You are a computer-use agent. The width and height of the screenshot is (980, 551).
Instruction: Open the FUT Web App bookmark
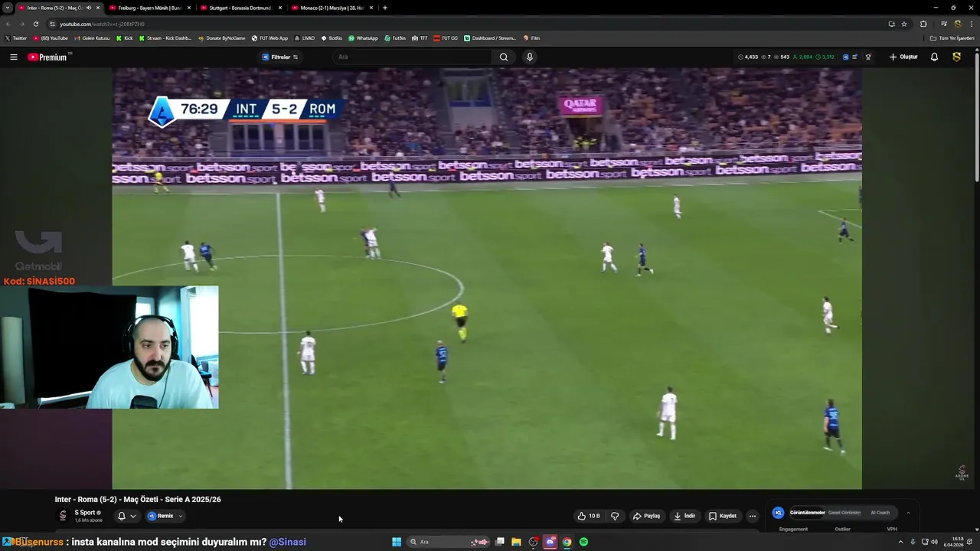click(269, 38)
